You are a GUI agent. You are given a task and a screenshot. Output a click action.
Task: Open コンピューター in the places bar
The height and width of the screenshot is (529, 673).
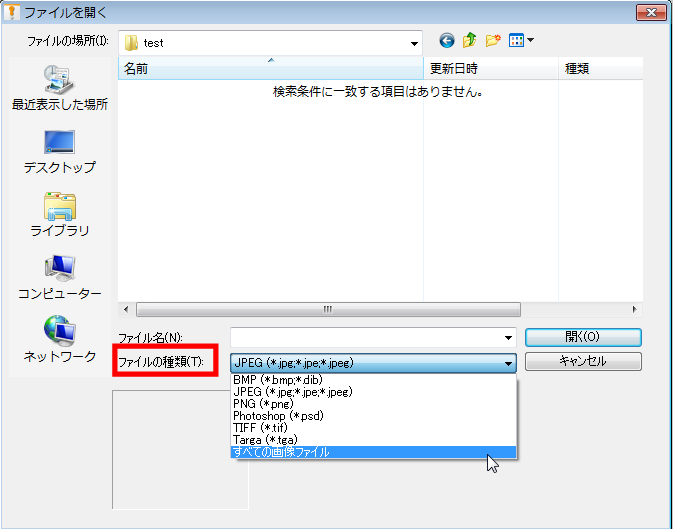click(x=60, y=278)
